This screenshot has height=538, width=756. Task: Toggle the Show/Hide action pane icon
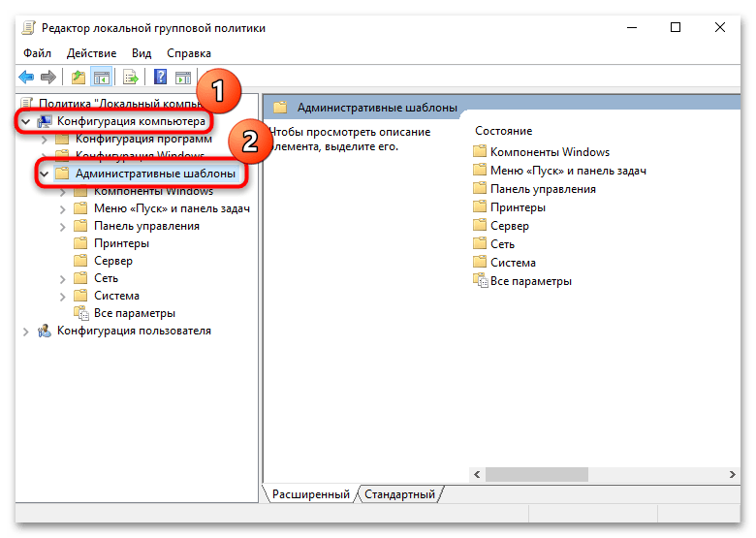click(x=183, y=77)
